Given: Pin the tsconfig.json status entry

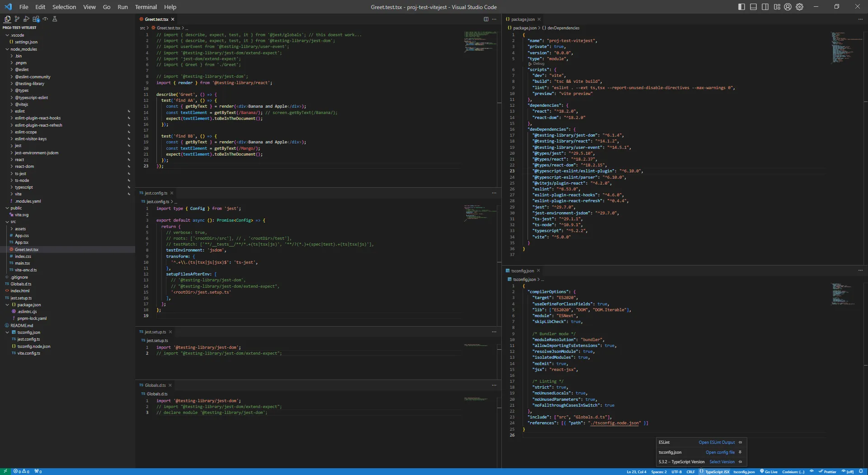Looking at the screenshot, I should click(x=740, y=452).
